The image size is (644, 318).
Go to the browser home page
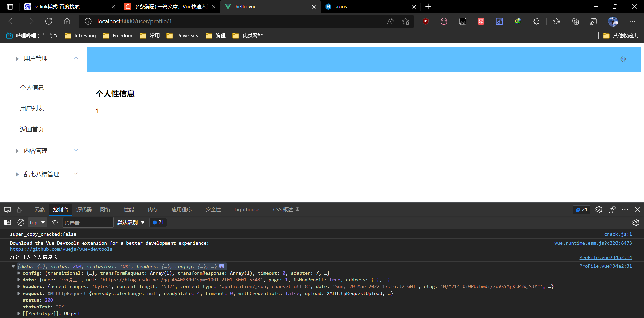67,21
